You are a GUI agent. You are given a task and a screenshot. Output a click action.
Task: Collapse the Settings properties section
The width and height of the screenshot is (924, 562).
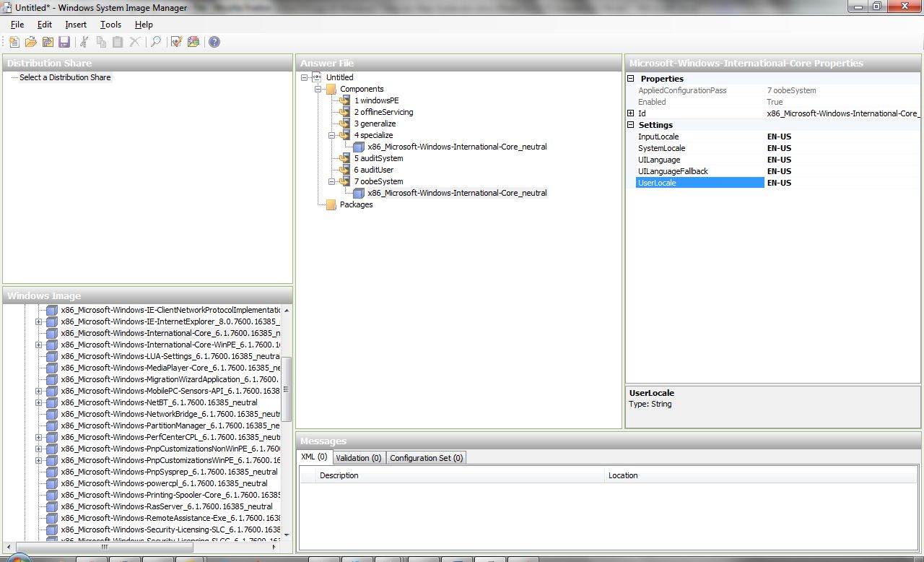pyautogui.click(x=631, y=125)
